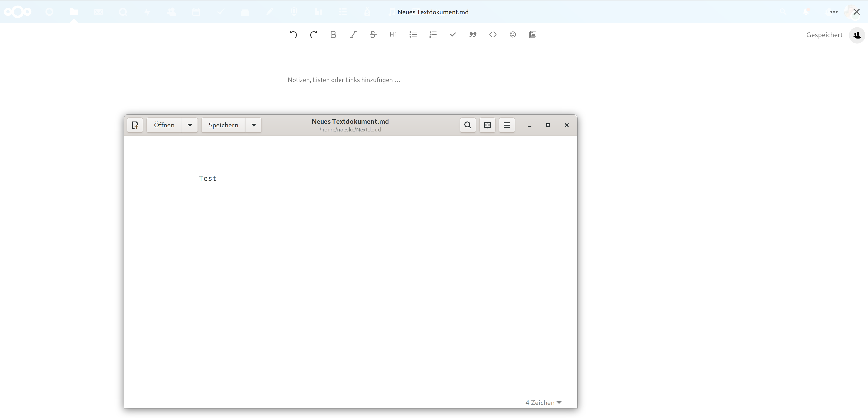Screen dimensions: 868x418
Task: Toggle strikethrough formatting in Nextcloud toolbar
Action: [x=373, y=35]
